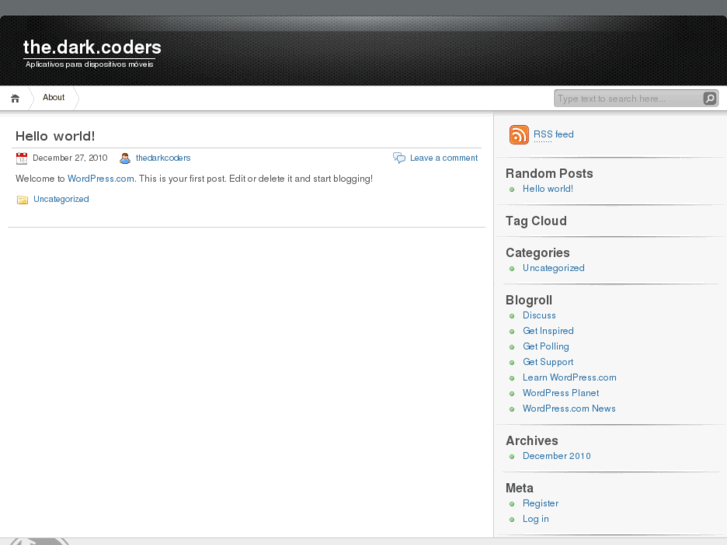Open the About menu item

[x=54, y=97]
